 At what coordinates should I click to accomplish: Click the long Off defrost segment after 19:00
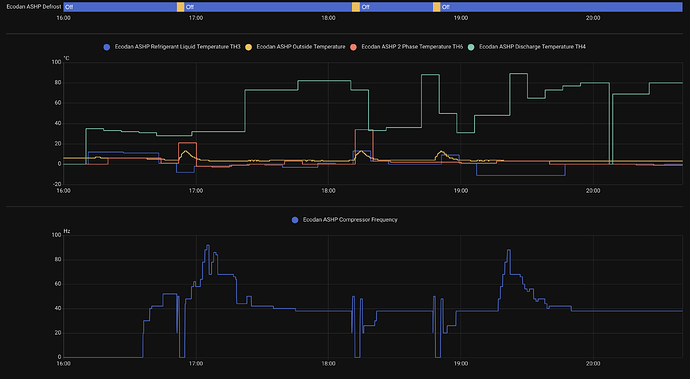tap(561, 7)
